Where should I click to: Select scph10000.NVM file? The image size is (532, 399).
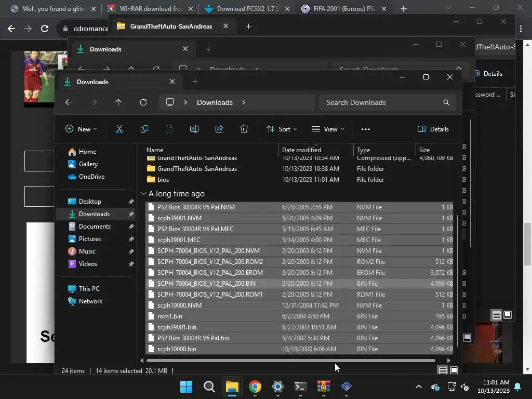coord(299,305)
